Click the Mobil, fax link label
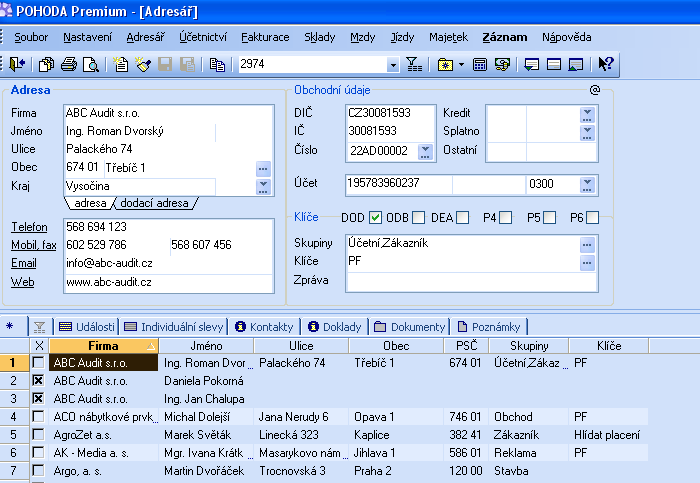 tap(33, 245)
